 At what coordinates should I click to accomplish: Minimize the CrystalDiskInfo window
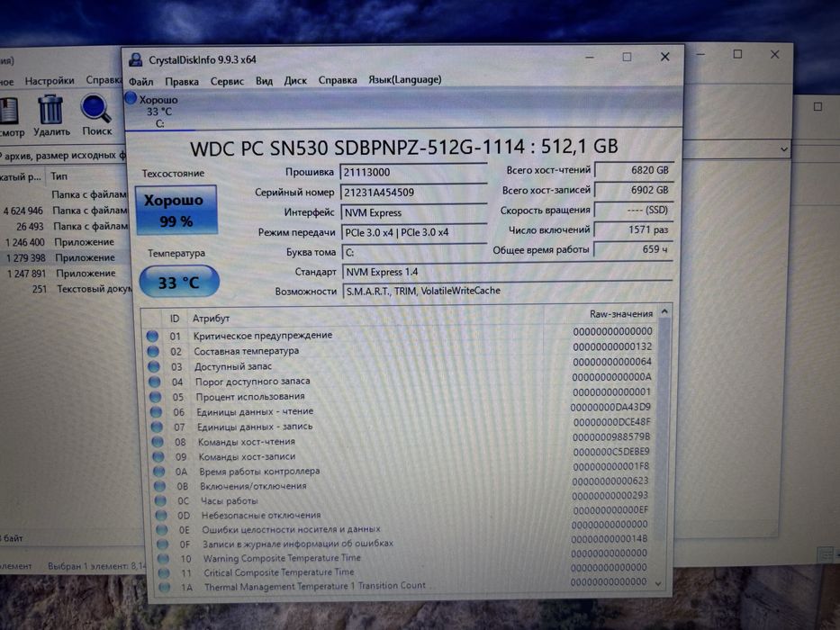tap(590, 58)
